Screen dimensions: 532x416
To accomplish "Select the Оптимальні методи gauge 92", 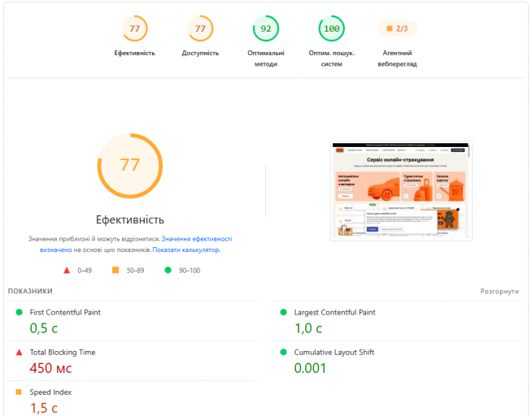I will [266, 28].
